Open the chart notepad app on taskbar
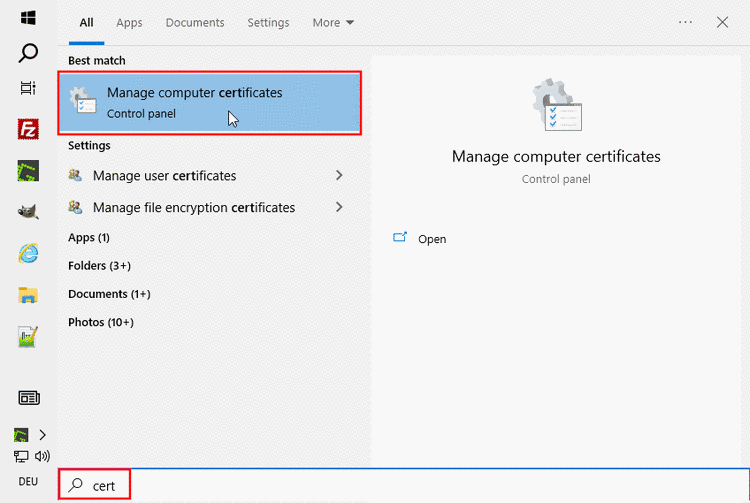Screen dimensions: 750x503 28,337
